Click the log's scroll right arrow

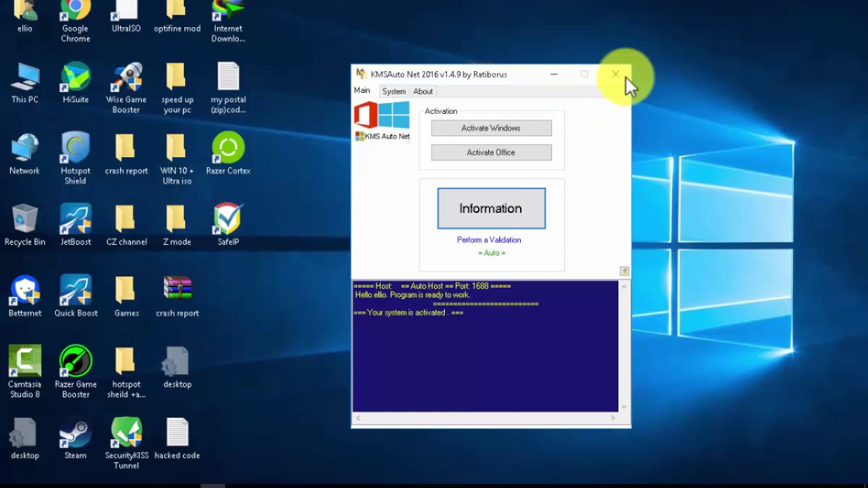coord(613,418)
